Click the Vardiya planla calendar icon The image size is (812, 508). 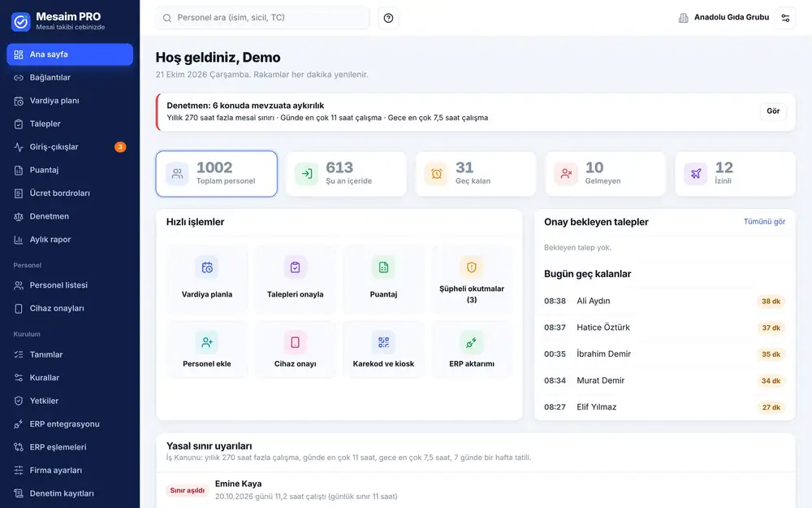tap(207, 267)
